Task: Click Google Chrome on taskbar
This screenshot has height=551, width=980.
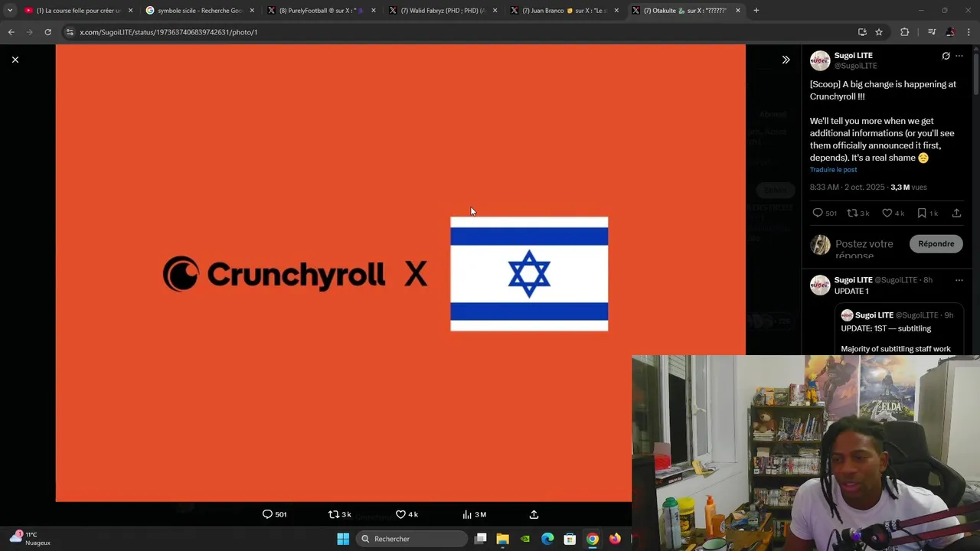Action: pos(592,539)
